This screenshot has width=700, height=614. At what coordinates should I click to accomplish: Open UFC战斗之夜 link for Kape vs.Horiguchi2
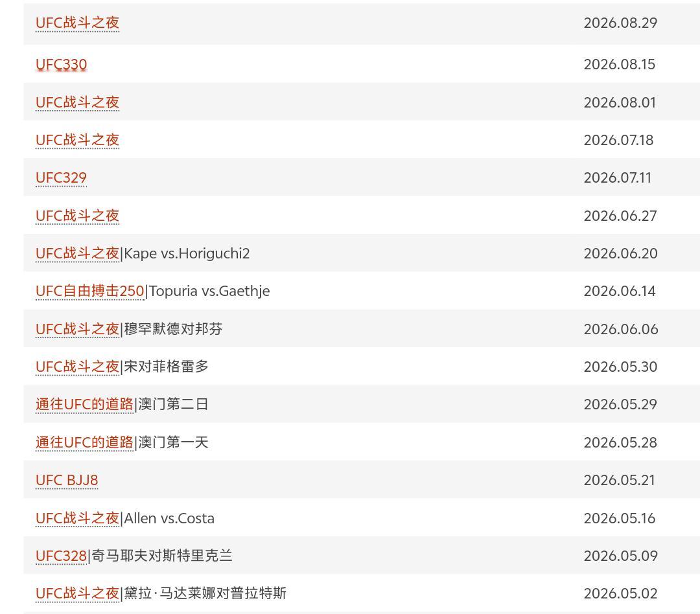(x=78, y=253)
